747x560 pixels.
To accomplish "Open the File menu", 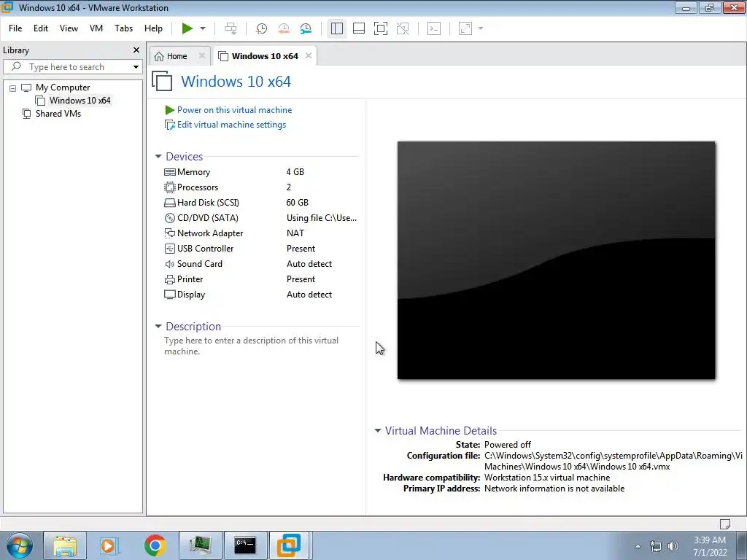I will click(15, 28).
